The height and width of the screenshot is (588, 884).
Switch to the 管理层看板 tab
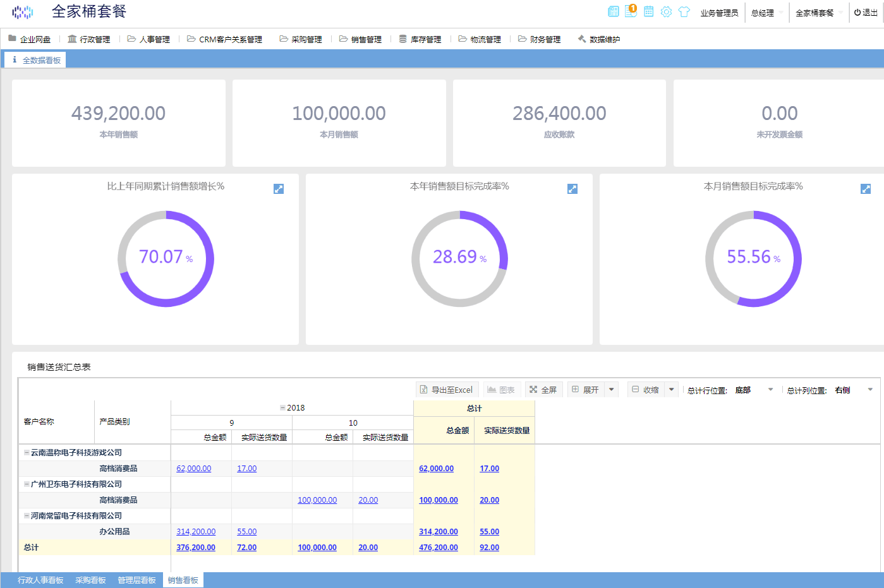coord(136,580)
